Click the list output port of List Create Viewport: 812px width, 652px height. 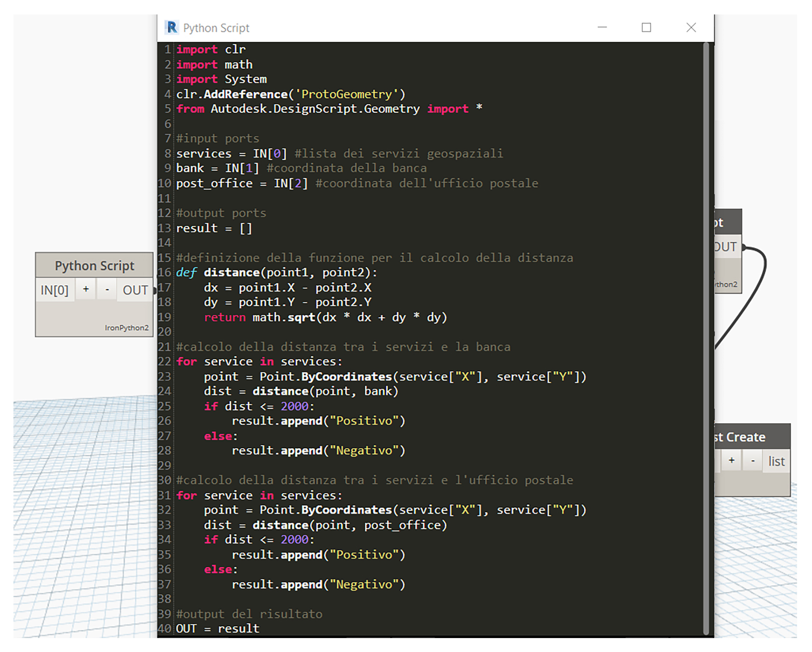click(776, 461)
